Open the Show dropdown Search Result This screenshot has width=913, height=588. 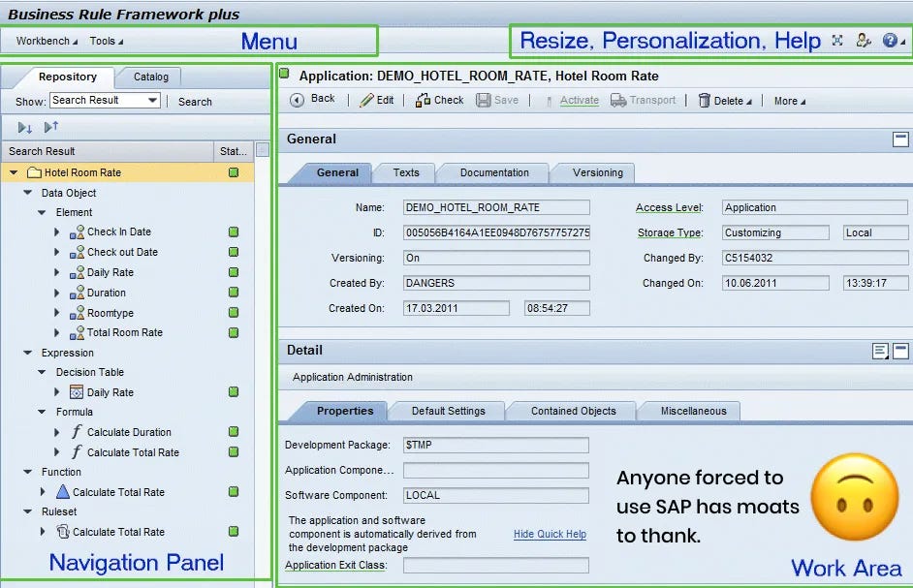[105, 100]
